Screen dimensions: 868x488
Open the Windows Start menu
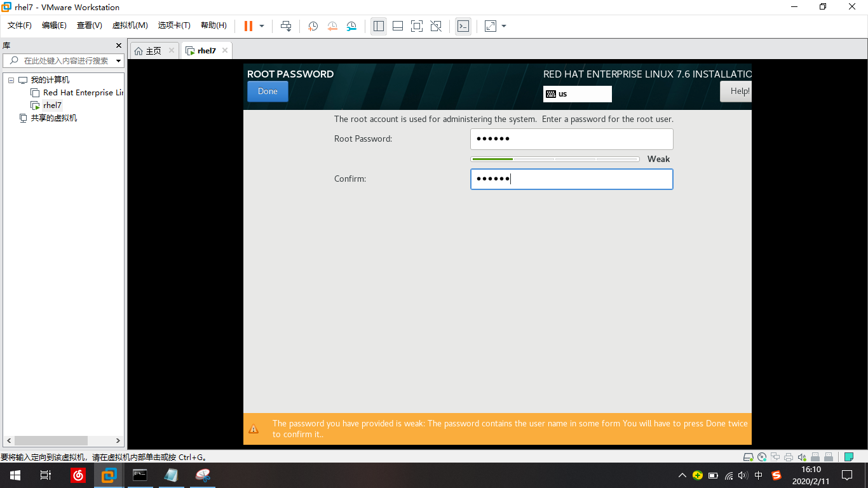coord(15,475)
